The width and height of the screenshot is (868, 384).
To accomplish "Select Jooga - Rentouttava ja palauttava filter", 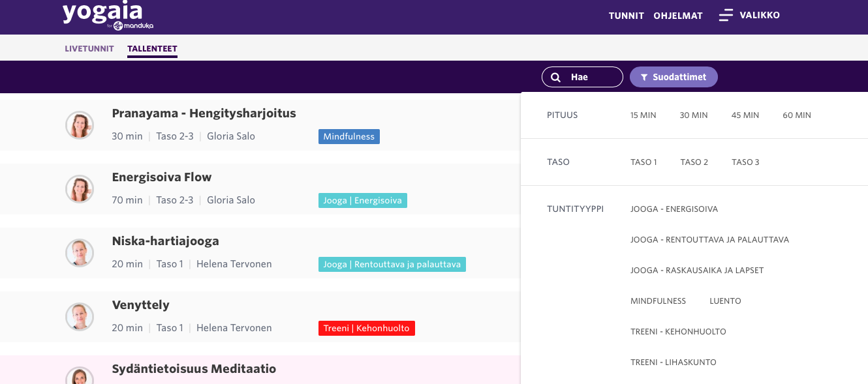I will tap(710, 240).
